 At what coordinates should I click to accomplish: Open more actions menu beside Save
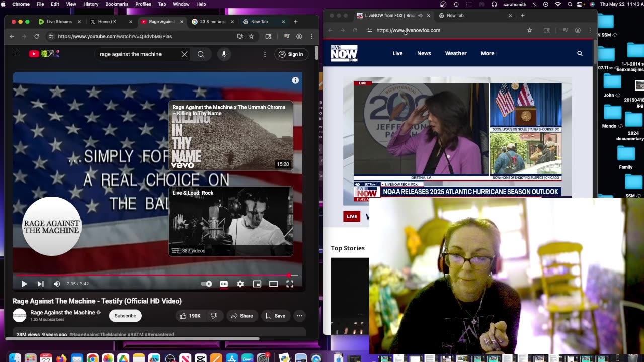point(299,316)
